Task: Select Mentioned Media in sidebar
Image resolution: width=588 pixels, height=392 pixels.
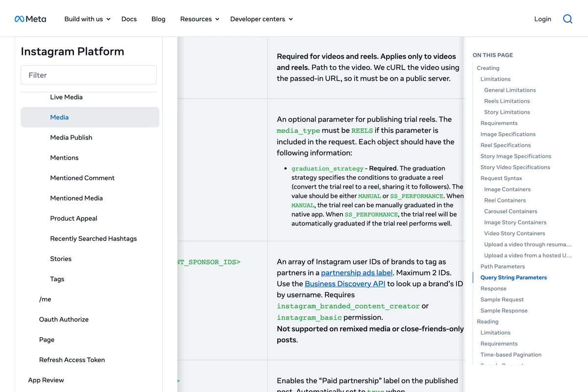Action: [76, 198]
